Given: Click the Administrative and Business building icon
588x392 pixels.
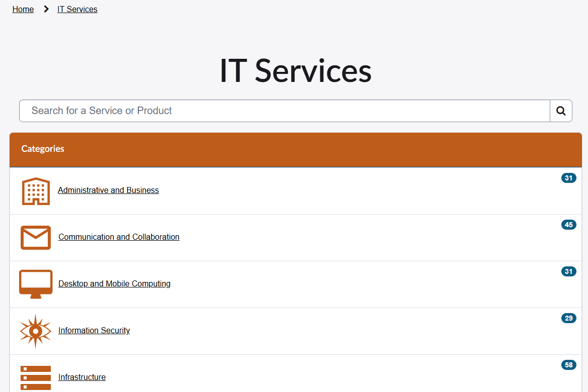Looking at the screenshot, I should [36, 191].
